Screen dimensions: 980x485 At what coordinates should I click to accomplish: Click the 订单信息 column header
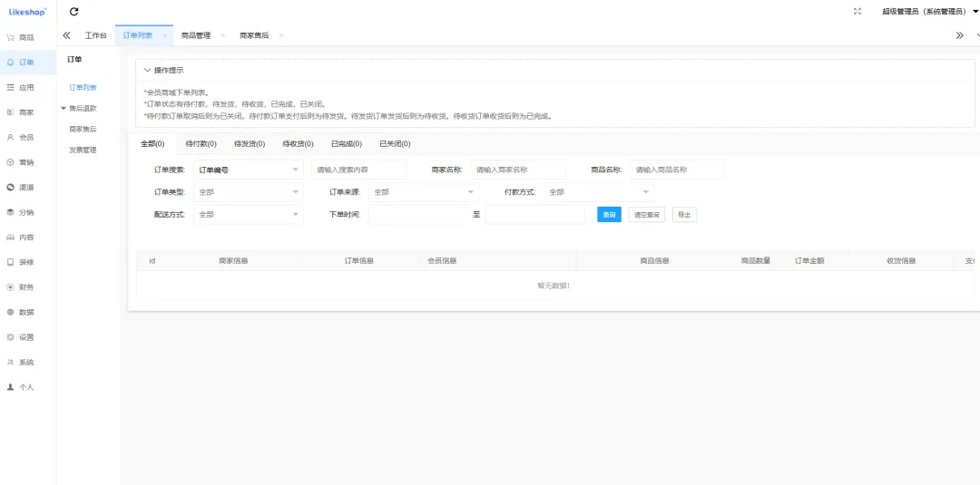tap(359, 261)
